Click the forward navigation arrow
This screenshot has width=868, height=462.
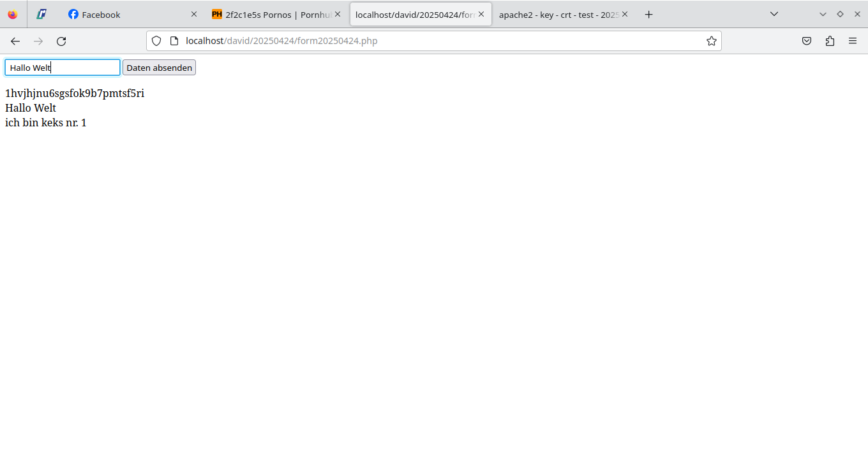38,41
